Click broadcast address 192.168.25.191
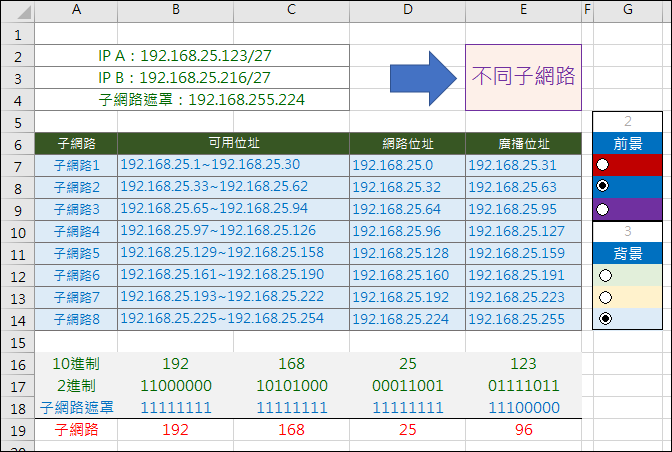Viewport: 672px width, 452px height. (x=523, y=275)
